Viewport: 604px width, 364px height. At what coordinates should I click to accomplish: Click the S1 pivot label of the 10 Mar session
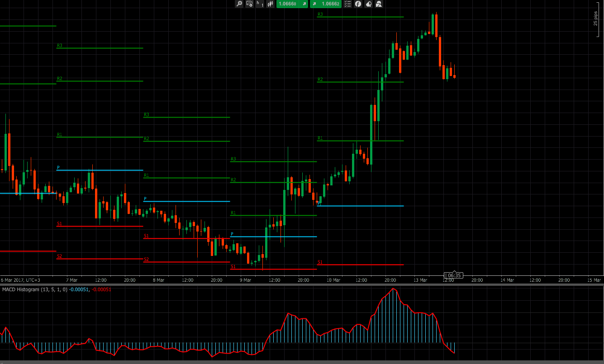tap(320, 262)
